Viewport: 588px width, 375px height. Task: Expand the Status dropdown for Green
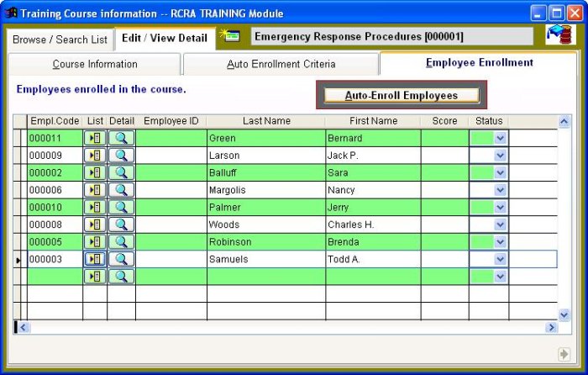pos(501,138)
